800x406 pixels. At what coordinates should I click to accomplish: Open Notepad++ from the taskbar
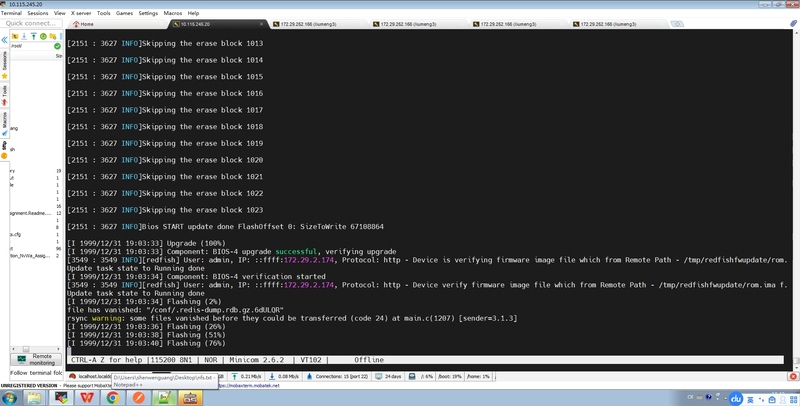click(x=164, y=398)
